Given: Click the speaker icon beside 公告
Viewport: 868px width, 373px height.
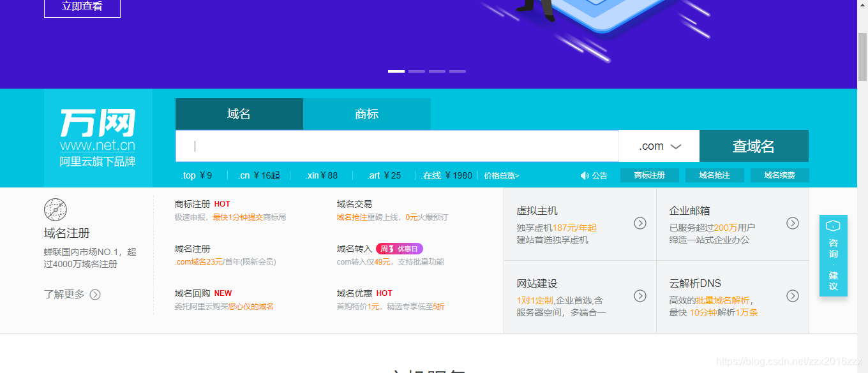Looking at the screenshot, I should (585, 175).
